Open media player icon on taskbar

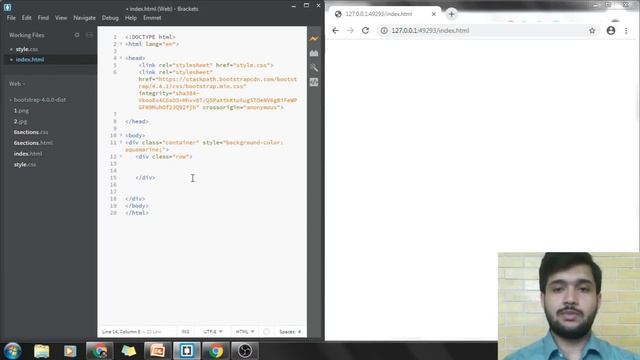pyautogui.click(x=70, y=351)
